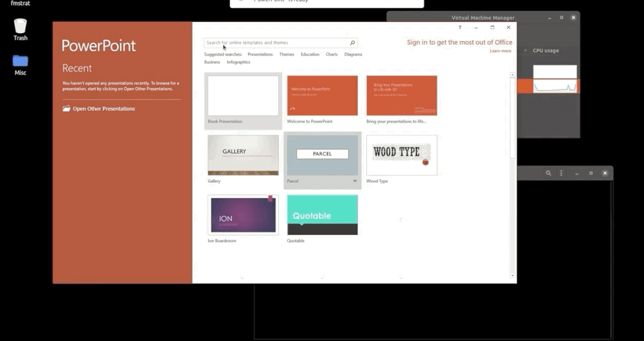Click the template list vertical scrollbar thumb

(512, 118)
